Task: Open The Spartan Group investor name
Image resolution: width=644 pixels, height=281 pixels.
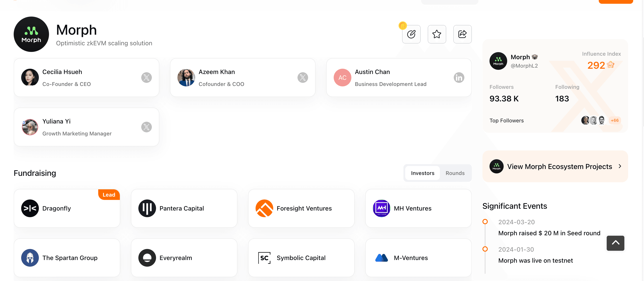Action: tap(70, 258)
